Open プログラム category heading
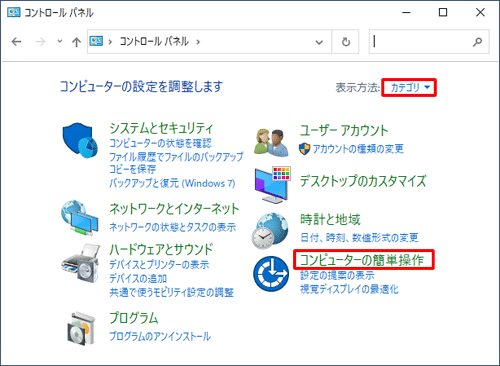Screen dimensions: 500x366 point(134,318)
